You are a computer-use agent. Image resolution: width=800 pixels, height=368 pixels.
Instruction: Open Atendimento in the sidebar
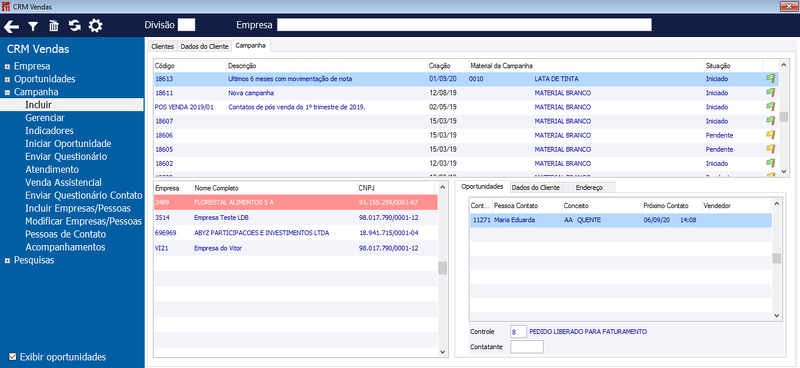click(52, 169)
